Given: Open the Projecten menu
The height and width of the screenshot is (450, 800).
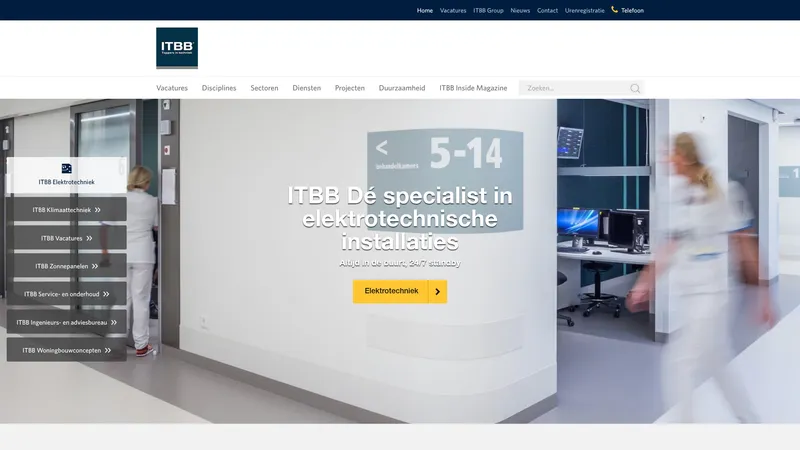Looking at the screenshot, I should (x=349, y=88).
